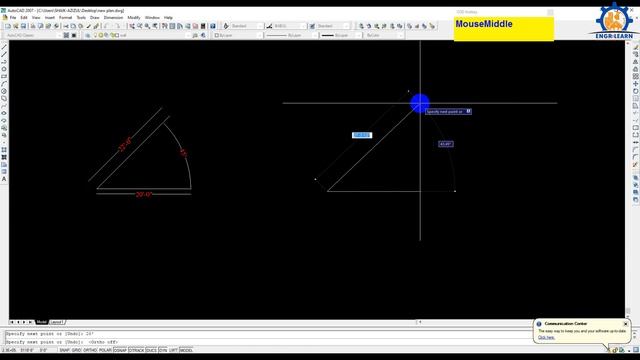The image size is (640, 360).
Task: Open the Draw menu
Action: coord(94,18)
